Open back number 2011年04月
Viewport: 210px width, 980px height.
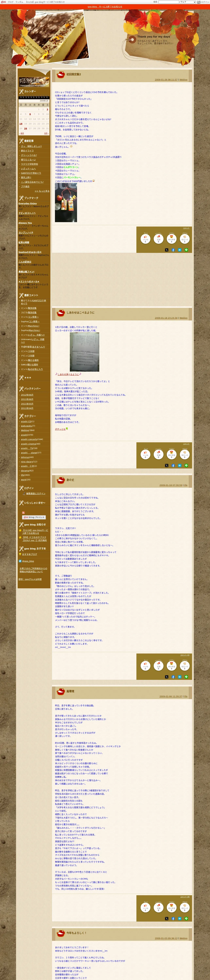27,408
